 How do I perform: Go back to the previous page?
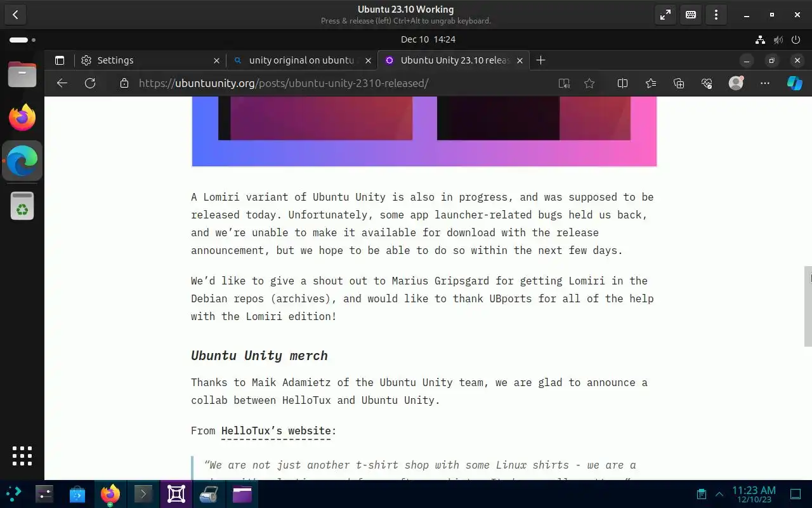(62, 83)
